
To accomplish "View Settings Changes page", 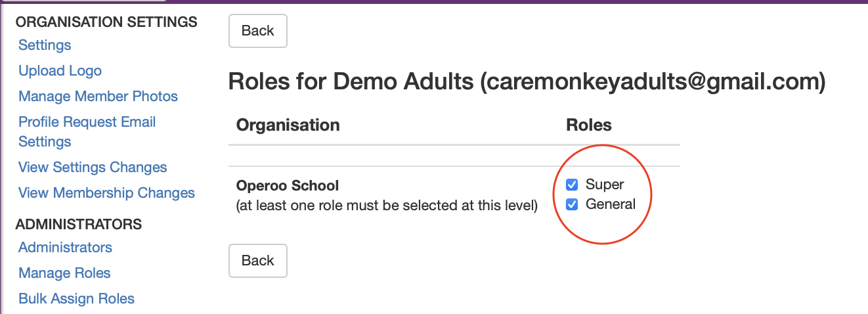I will (93, 168).
